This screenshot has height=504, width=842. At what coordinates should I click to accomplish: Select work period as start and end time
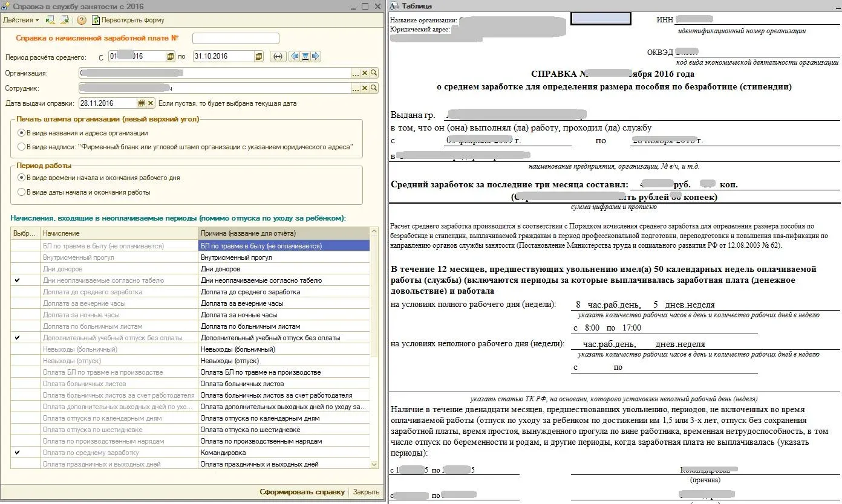22,178
